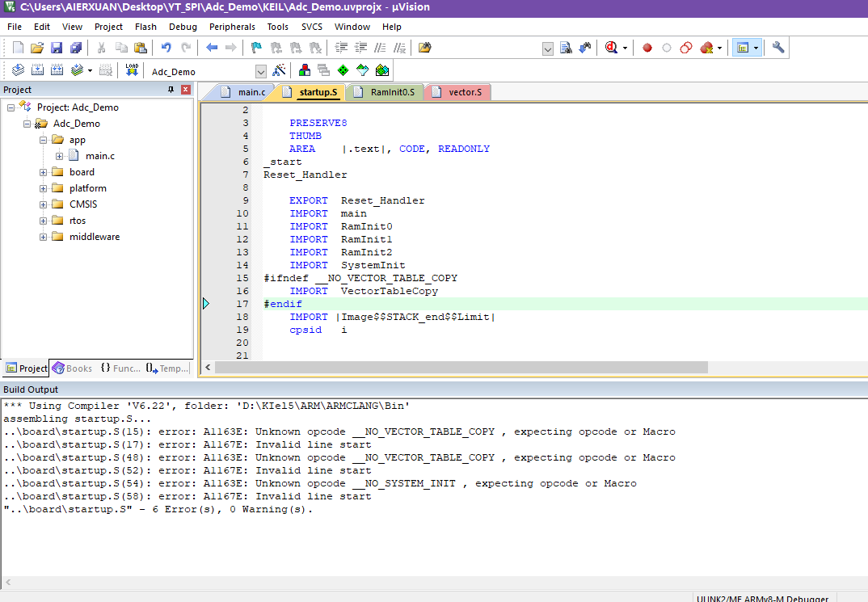Open the batch build dropdown arrow
This screenshot has width=868, height=602.
[x=90, y=71]
